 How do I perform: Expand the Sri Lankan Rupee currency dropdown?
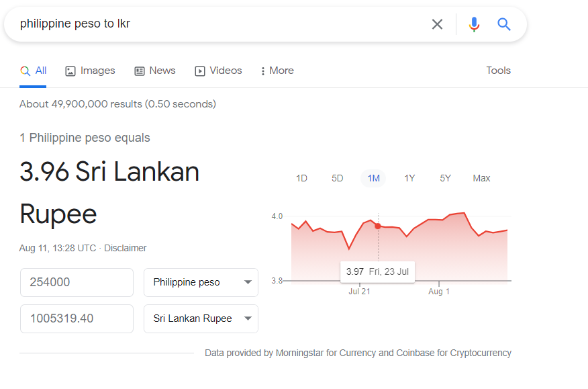coord(201,318)
